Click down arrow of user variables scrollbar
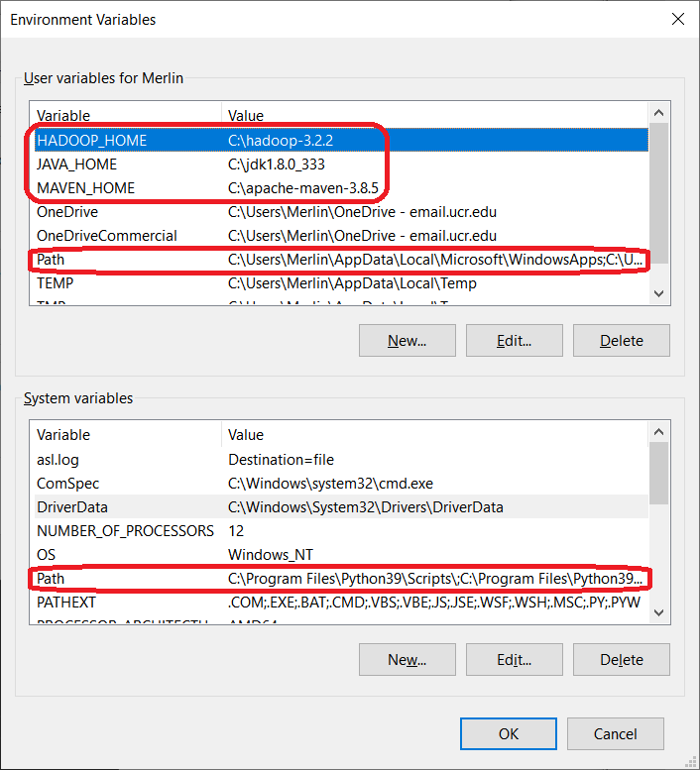The width and height of the screenshot is (700, 770). coord(659,293)
